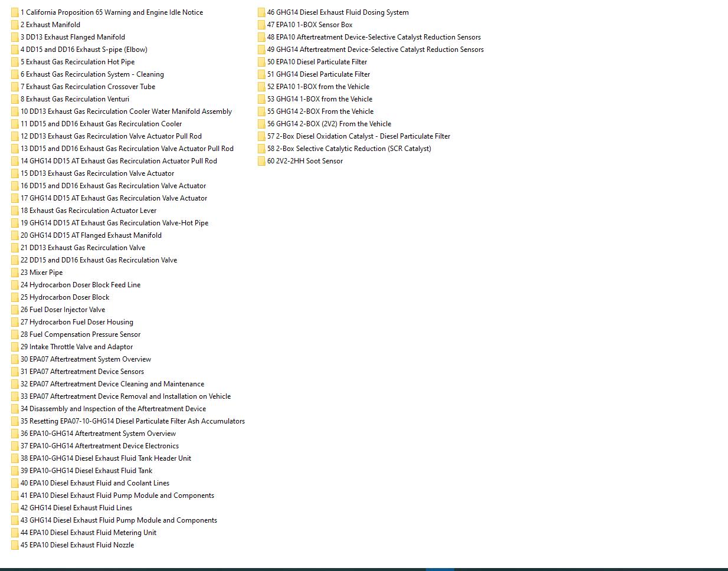Click folder icon of 25 Hydrocarbon Doser Block
This screenshot has height=571, width=728.
[x=15, y=297]
